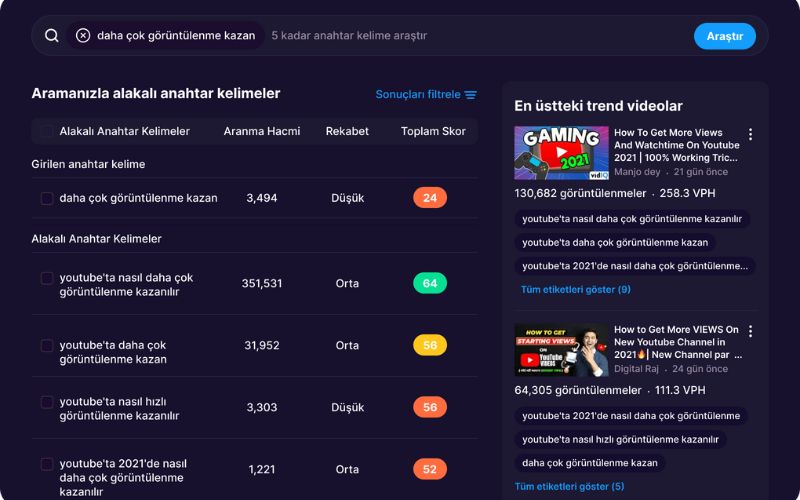Click the truncated 'youtube'ta 2021'de nasıl daha çok görüntülenme...' tag
Viewport: 800px width, 500px height.
tap(635, 266)
